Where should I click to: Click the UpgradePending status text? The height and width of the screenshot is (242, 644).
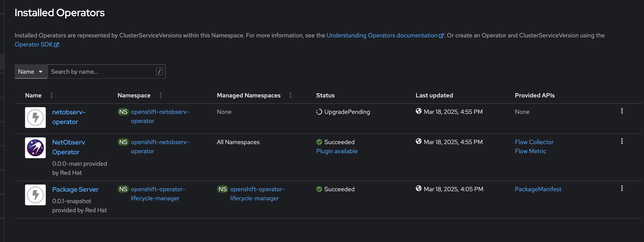click(x=347, y=112)
